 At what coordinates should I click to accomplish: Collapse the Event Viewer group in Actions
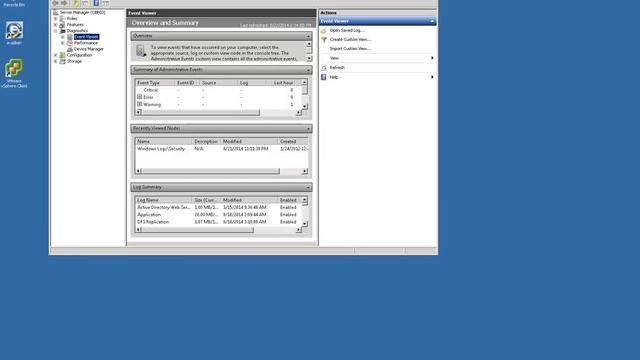pyautogui.click(x=432, y=21)
